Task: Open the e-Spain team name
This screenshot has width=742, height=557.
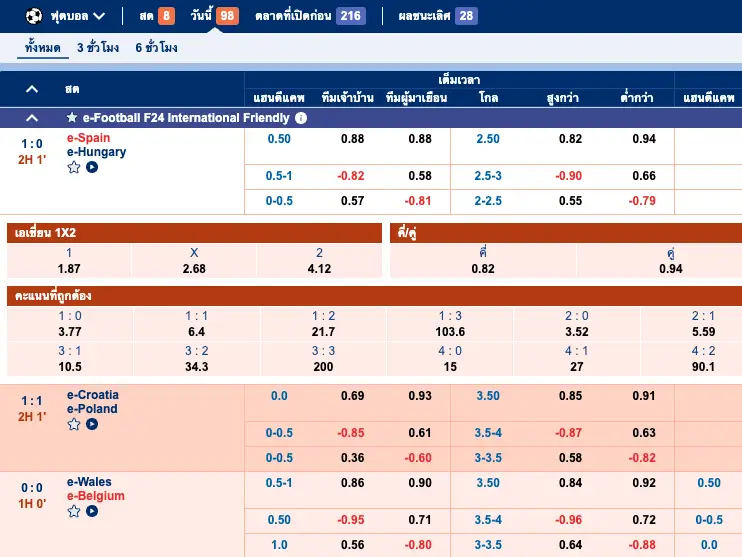Action: pyautogui.click(x=88, y=138)
